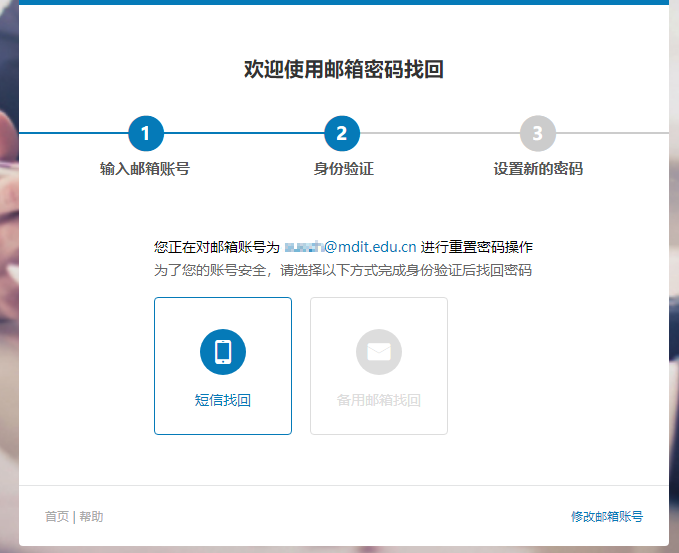Click the blue progress line between steps 1 and 2
This screenshot has width=679, height=553.
tap(244, 133)
